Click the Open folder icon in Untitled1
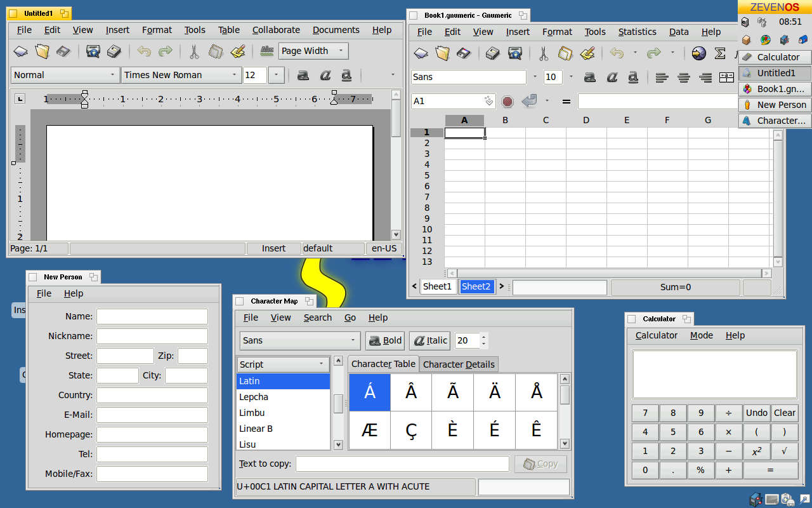Viewport: 812px width, 508px height. [x=43, y=51]
